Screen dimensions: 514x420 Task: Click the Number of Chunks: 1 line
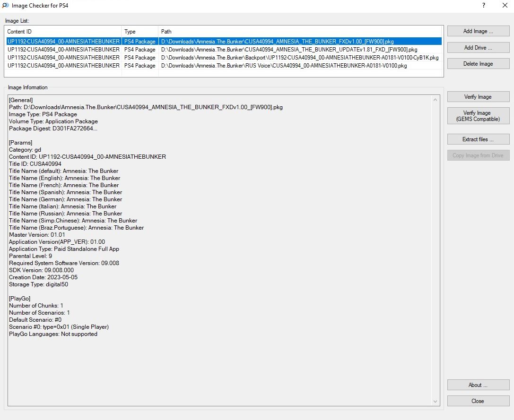[36, 306]
